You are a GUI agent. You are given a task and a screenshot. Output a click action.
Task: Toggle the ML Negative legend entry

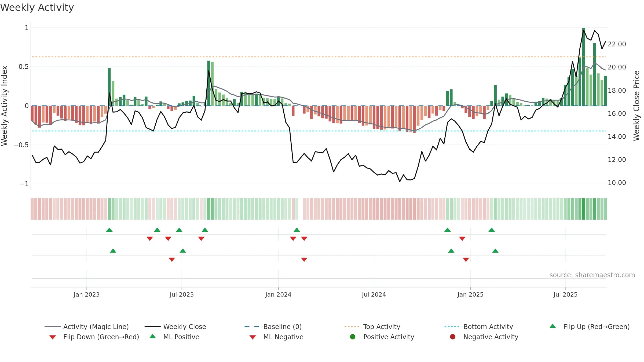tap(276, 337)
